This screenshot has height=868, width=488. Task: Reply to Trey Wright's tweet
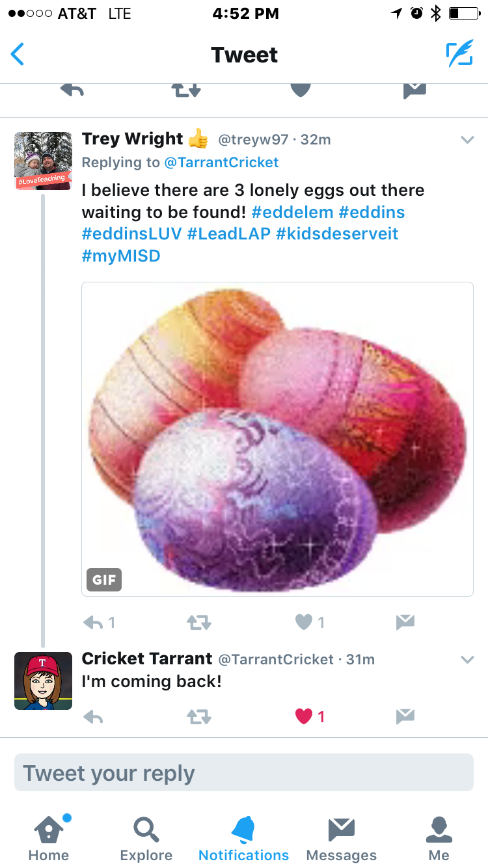click(94, 623)
